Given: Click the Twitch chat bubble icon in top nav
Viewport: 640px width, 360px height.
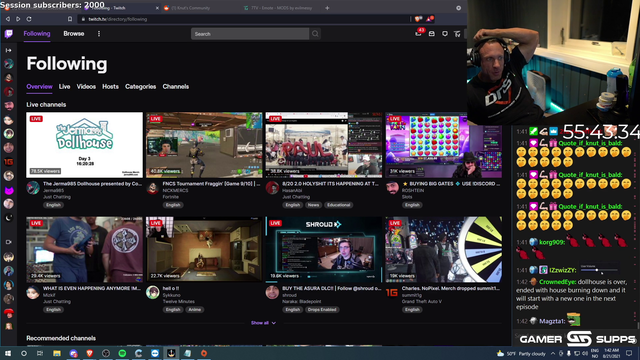Looking at the screenshot, I should click(x=444, y=34).
